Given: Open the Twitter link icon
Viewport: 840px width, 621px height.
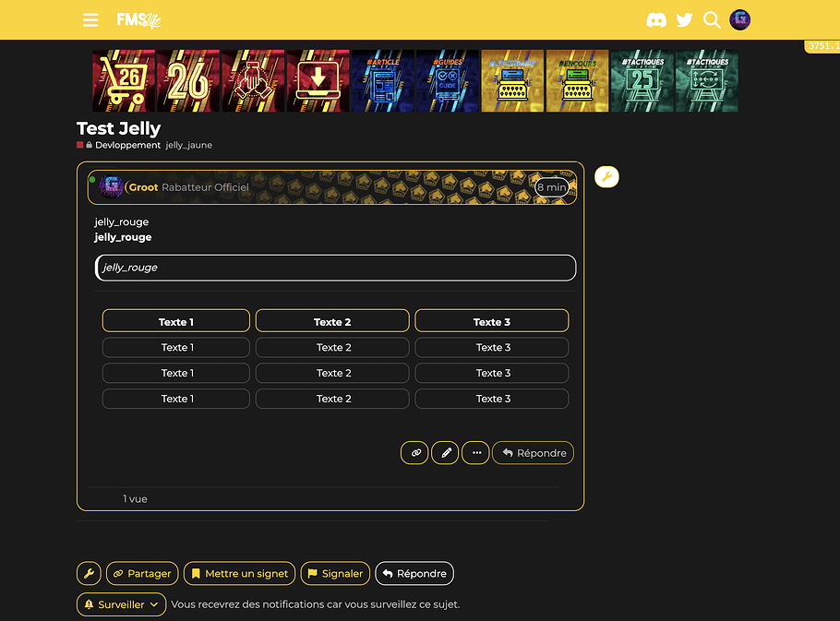Looking at the screenshot, I should click(x=684, y=20).
